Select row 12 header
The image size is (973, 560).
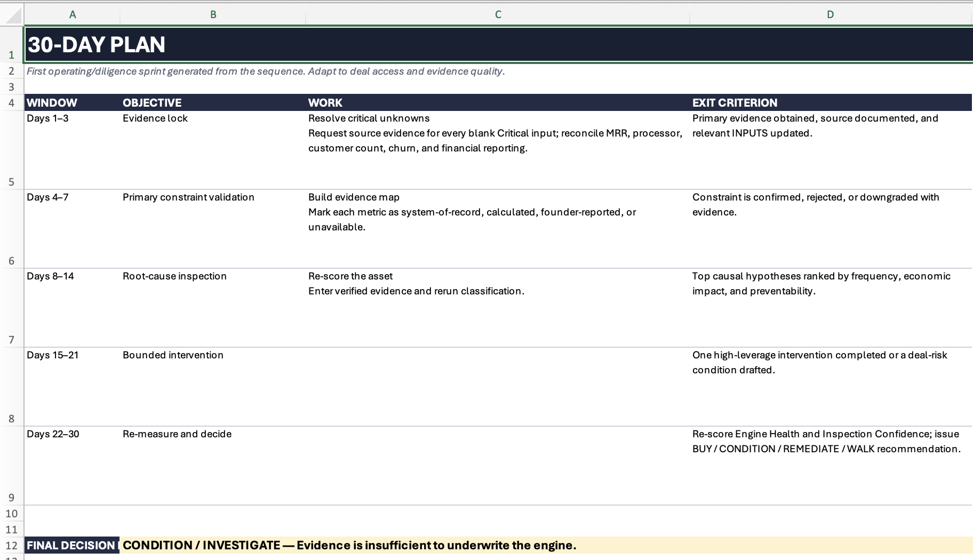coord(12,546)
